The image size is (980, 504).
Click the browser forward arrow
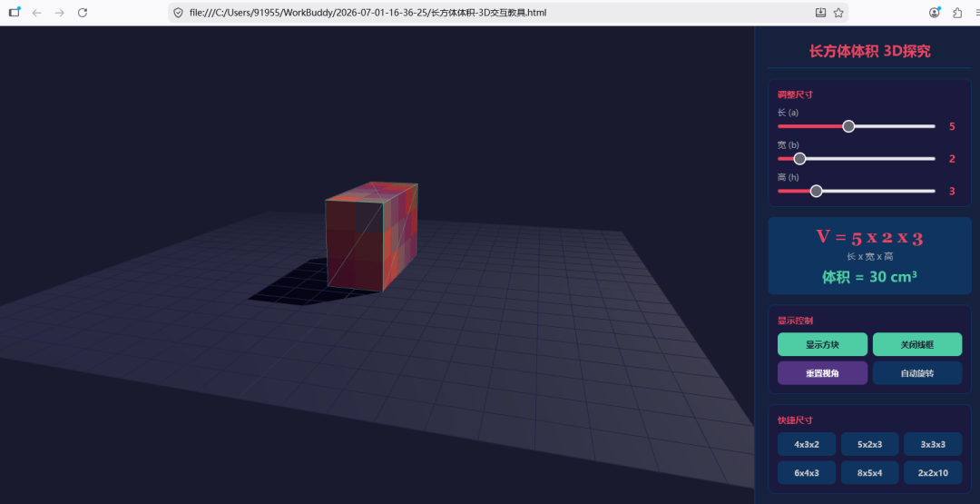(59, 13)
